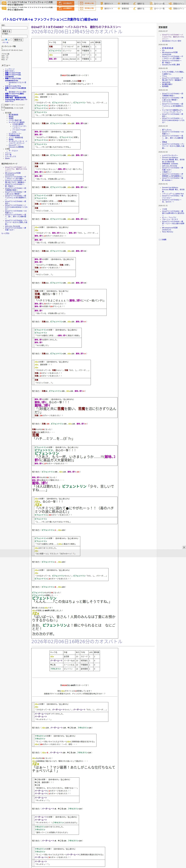This screenshot has width=186, height=868.
Task: Click もっと見る below recently created pages
Action: point(5,233)
